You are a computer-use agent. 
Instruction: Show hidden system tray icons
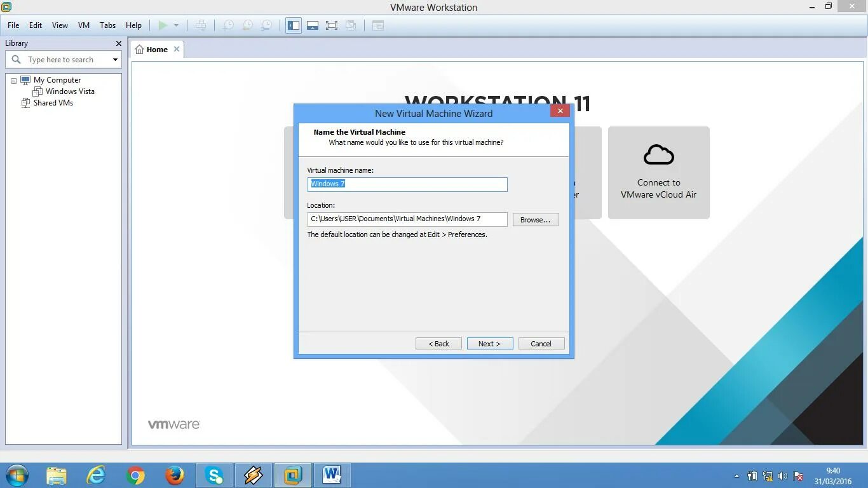pyautogui.click(x=736, y=476)
